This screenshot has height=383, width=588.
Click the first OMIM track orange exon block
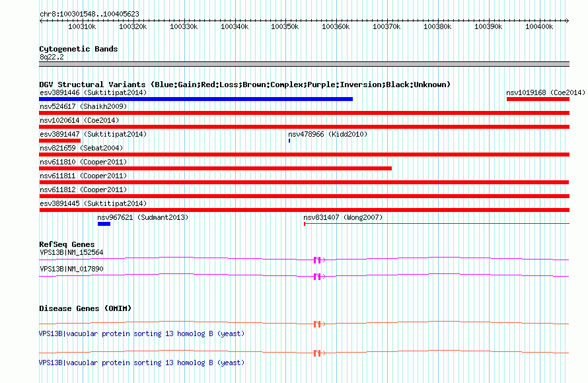click(x=317, y=324)
